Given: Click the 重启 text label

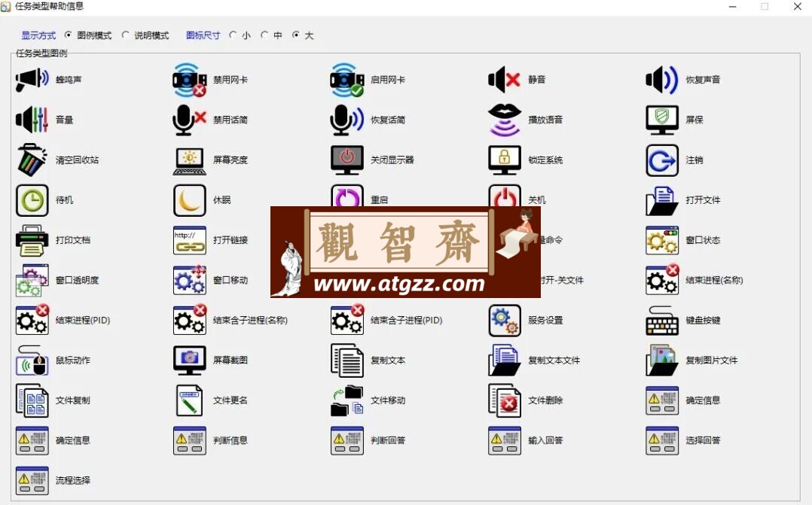Looking at the screenshot, I should click(x=379, y=200).
